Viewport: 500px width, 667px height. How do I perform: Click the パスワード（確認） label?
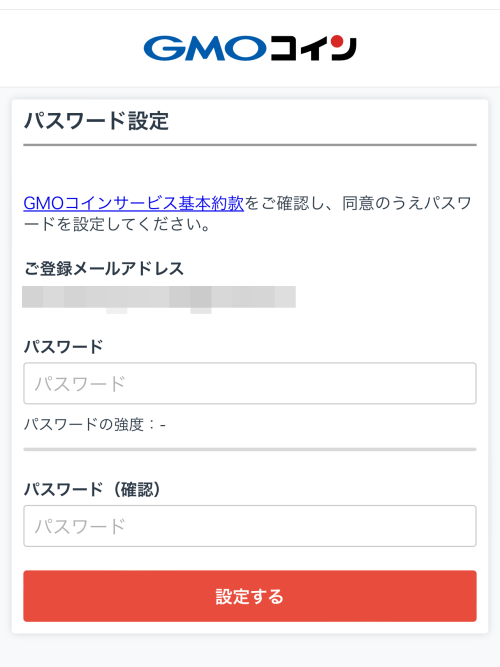point(92,489)
